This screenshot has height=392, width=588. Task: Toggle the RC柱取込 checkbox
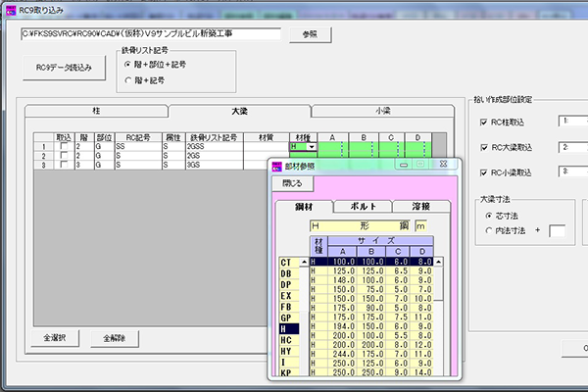point(484,122)
